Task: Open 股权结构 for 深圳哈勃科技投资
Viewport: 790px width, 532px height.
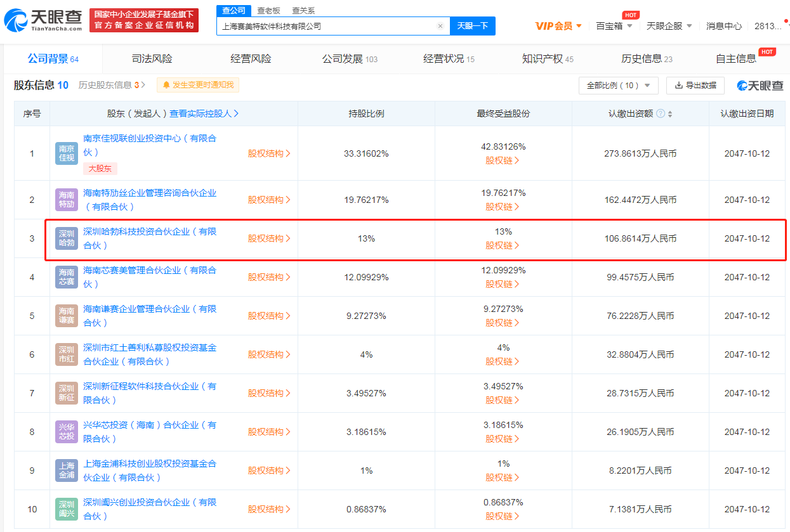Action: click(x=269, y=238)
